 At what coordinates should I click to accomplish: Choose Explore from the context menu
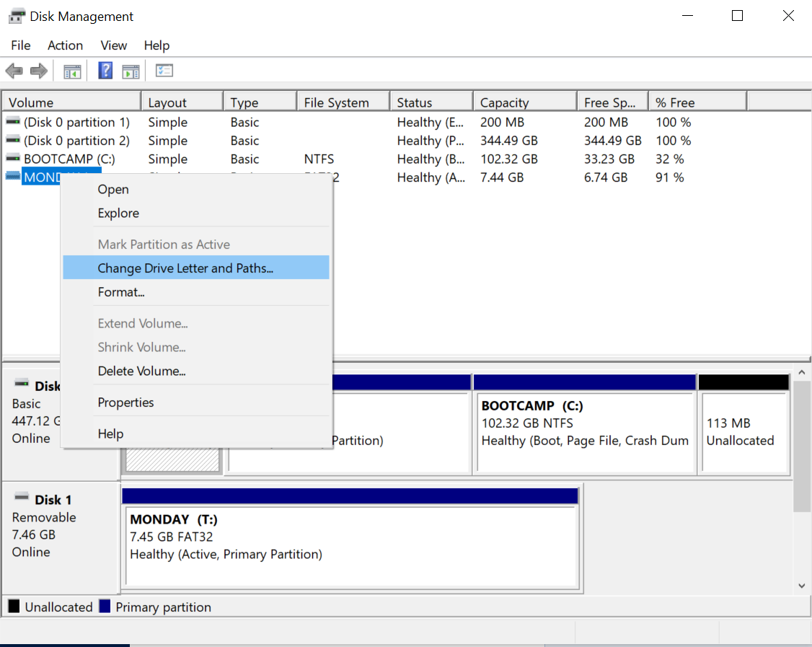click(x=195, y=213)
